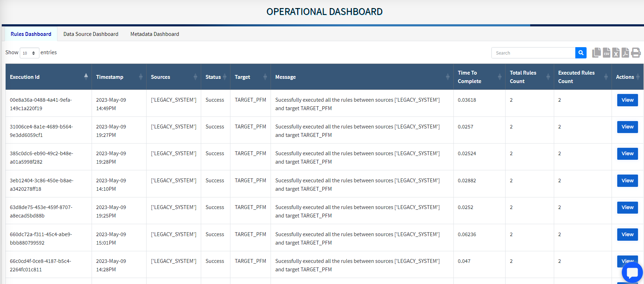This screenshot has width=644, height=284.
Task: Print the table using printer icon
Action: coord(636,53)
